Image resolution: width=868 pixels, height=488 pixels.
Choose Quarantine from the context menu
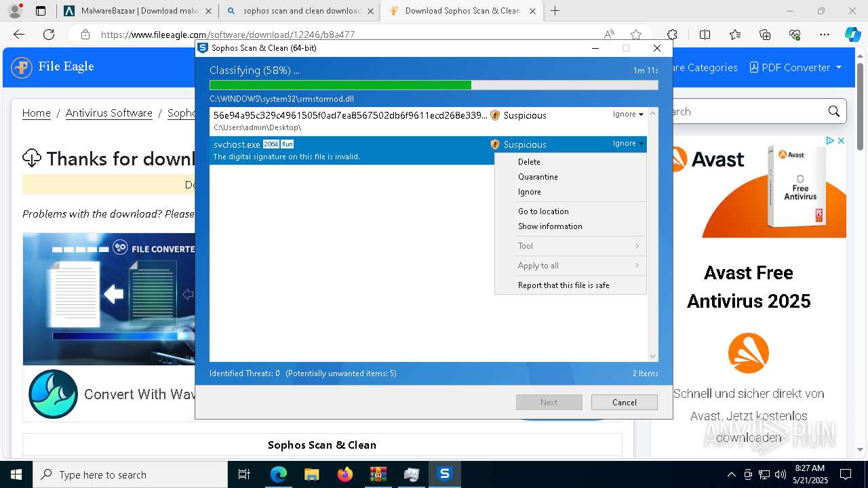(538, 177)
